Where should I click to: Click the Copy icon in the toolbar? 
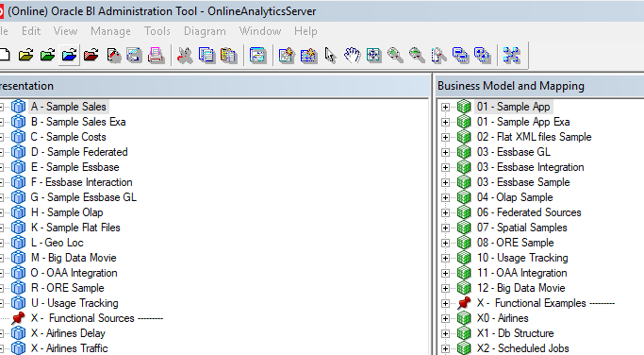pyautogui.click(x=206, y=55)
